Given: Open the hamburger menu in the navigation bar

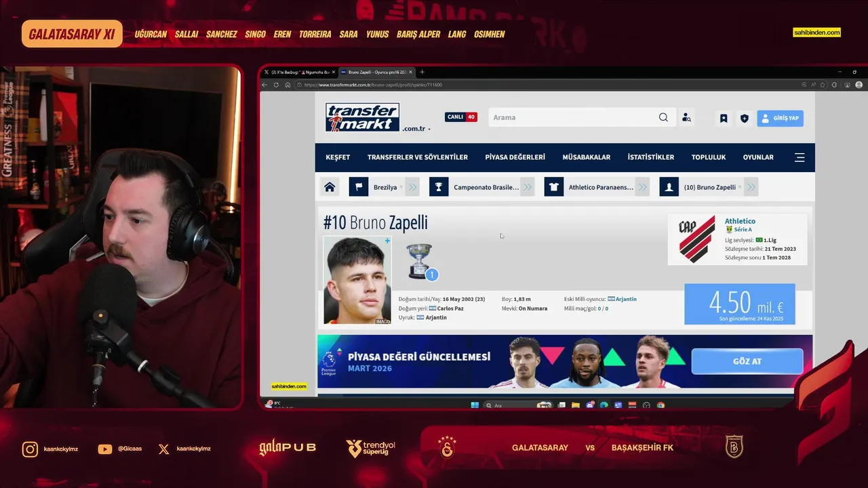Looking at the screenshot, I should tap(800, 157).
